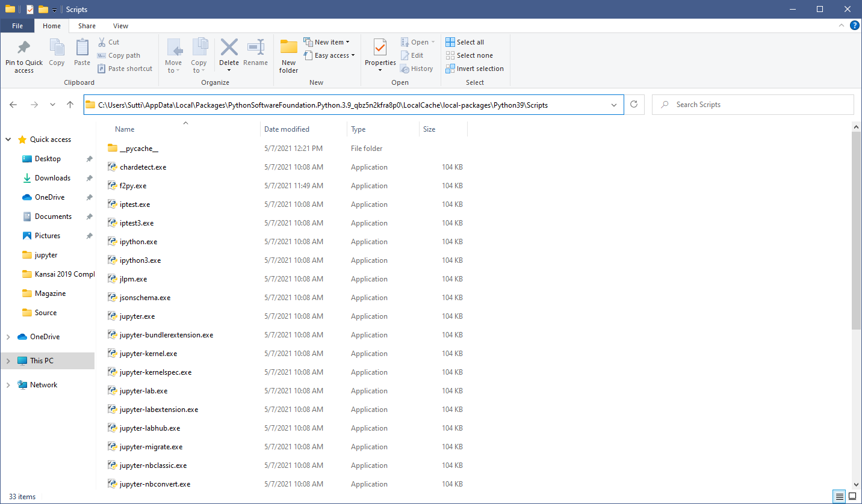
Task: Click the Search Scripts box
Action: coord(752,105)
